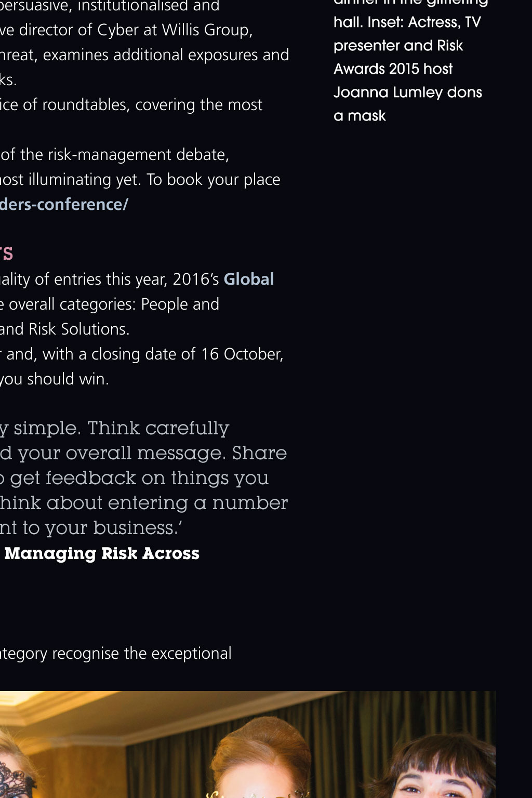The width and height of the screenshot is (532, 798).
Task: Click the quote line your overall message. Share
Action: 143,453
